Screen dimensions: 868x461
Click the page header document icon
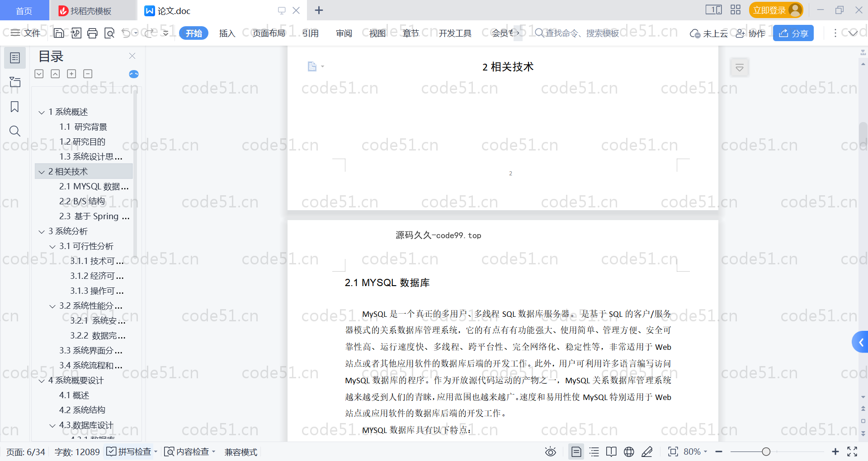[x=312, y=66]
